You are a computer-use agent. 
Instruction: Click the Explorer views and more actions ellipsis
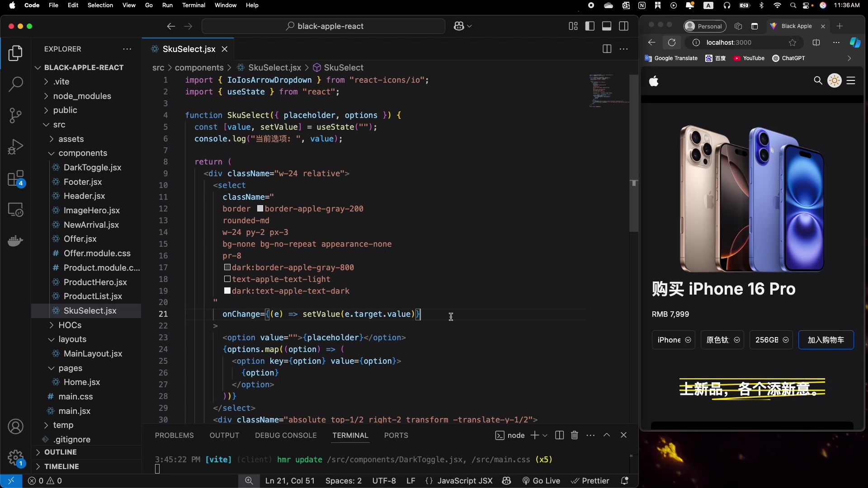click(127, 49)
